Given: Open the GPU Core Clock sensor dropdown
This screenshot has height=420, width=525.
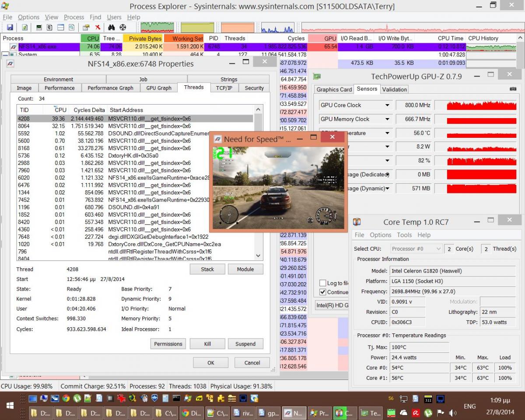Looking at the screenshot, I should [x=387, y=105].
